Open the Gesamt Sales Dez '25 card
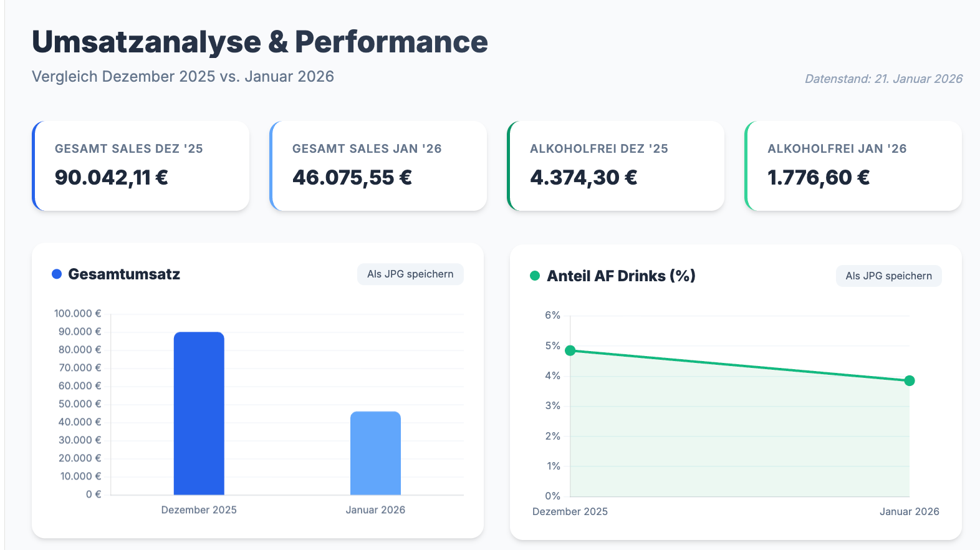The image size is (980, 550). pyautogui.click(x=141, y=166)
